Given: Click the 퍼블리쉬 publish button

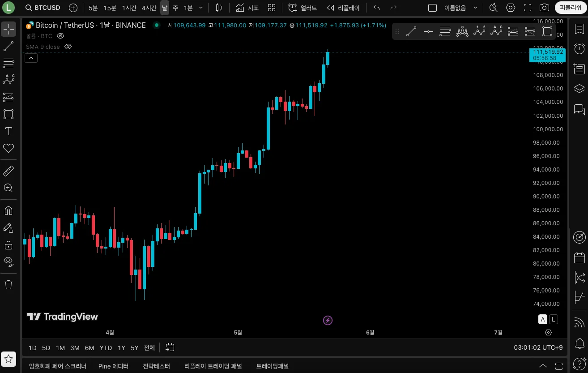Looking at the screenshot, I should (x=570, y=8).
